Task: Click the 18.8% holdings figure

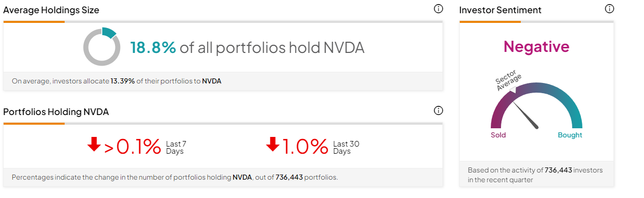Action: [x=153, y=47]
